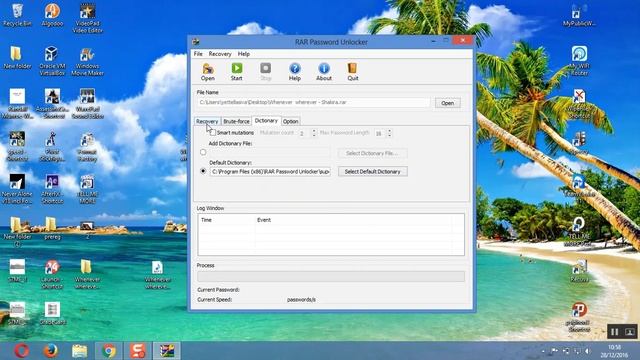
Task: Select the prereg folder on the desktop
Action: (52, 228)
